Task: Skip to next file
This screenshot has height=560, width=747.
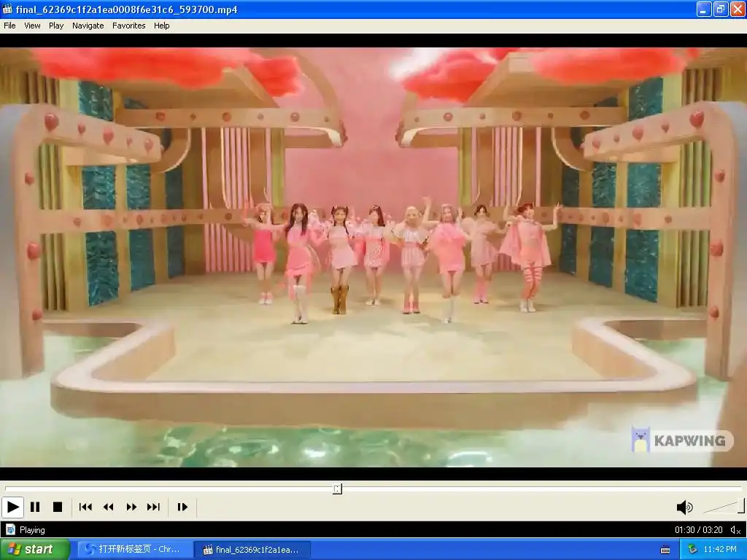Action: [153, 507]
